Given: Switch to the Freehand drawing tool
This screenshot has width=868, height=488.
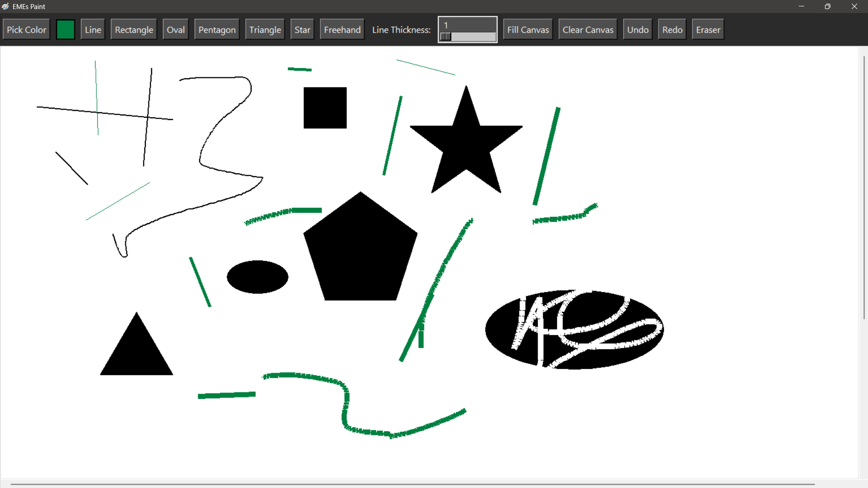Looking at the screenshot, I should (x=342, y=29).
